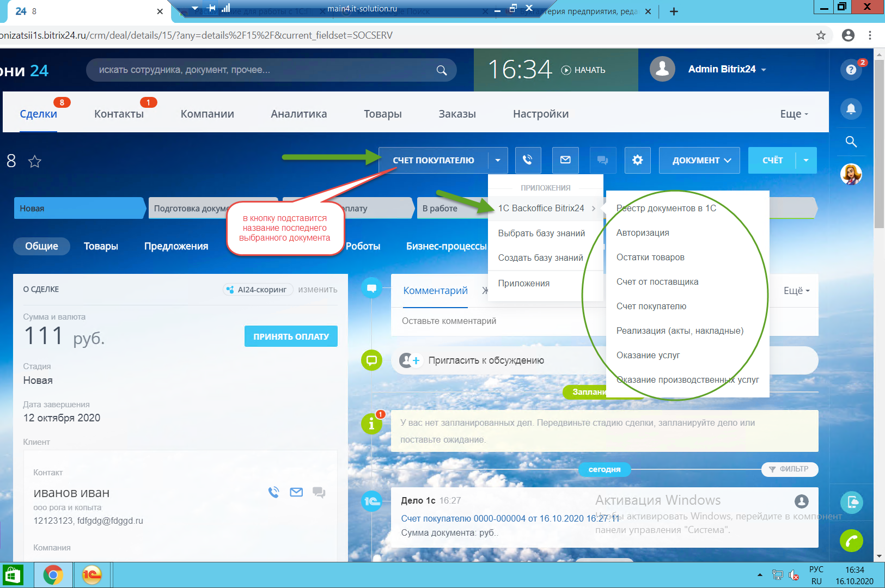Open the cartoon assistant avatar in sidebar

coord(851,174)
